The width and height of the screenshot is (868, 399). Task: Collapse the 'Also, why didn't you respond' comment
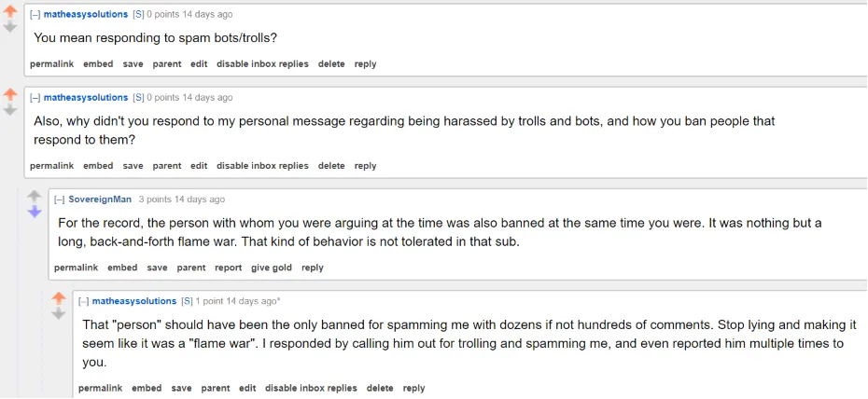point(35,98)
